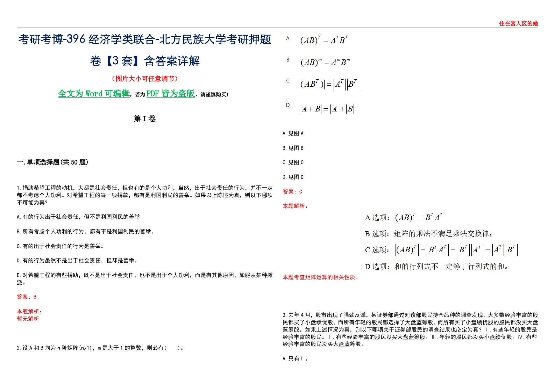Image resolution: width=555 pixels, height=392 pixels.
Task: Select the option 'C.见图 C'
Action: pyautogui.click(x=293, y=162)
